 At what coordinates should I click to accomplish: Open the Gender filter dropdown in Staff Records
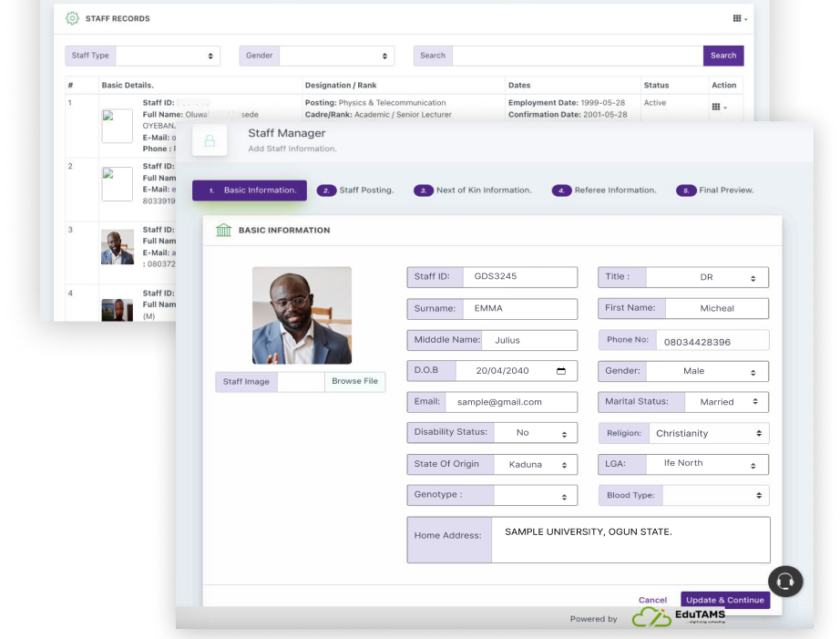click(x=336, y=56)
